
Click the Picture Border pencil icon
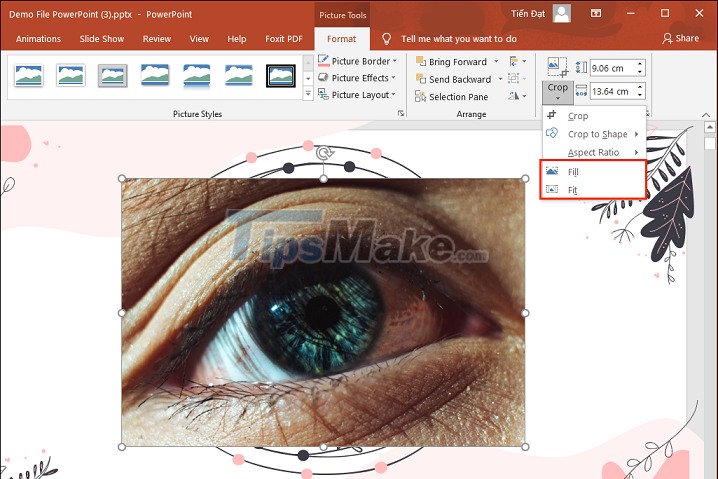pyautogui.click(x=323, y=60)
